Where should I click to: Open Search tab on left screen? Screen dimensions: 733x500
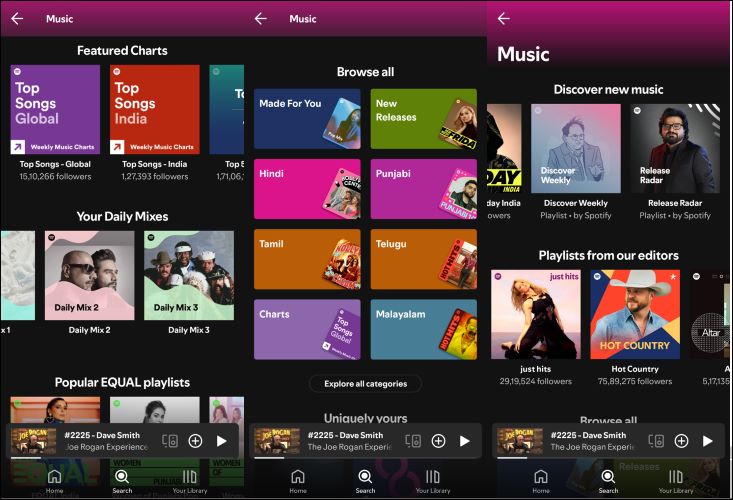(122, 481)
